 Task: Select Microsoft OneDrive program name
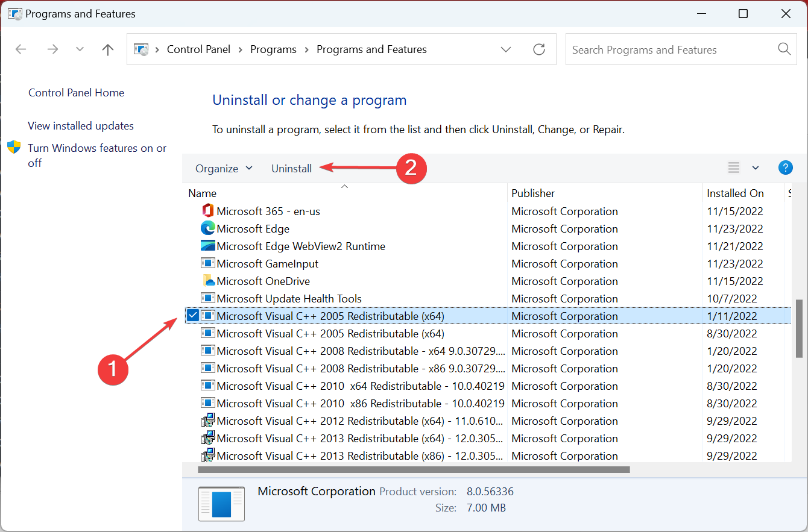click(x=263, y=281)
